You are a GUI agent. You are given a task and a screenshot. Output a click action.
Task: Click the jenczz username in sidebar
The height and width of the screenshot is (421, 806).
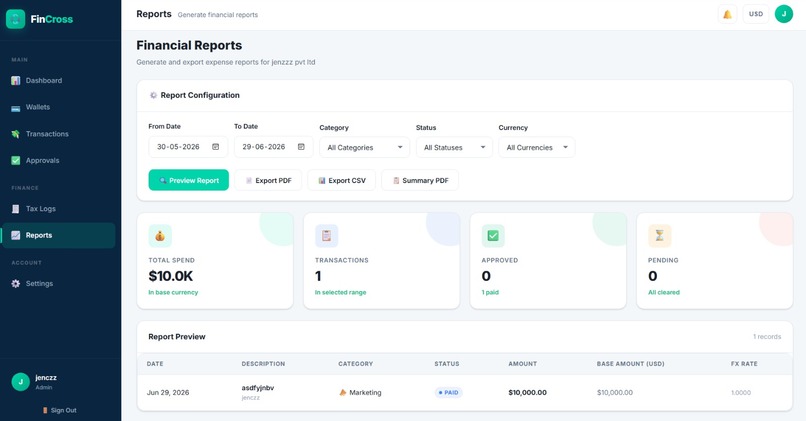click(x=46, y=378)
